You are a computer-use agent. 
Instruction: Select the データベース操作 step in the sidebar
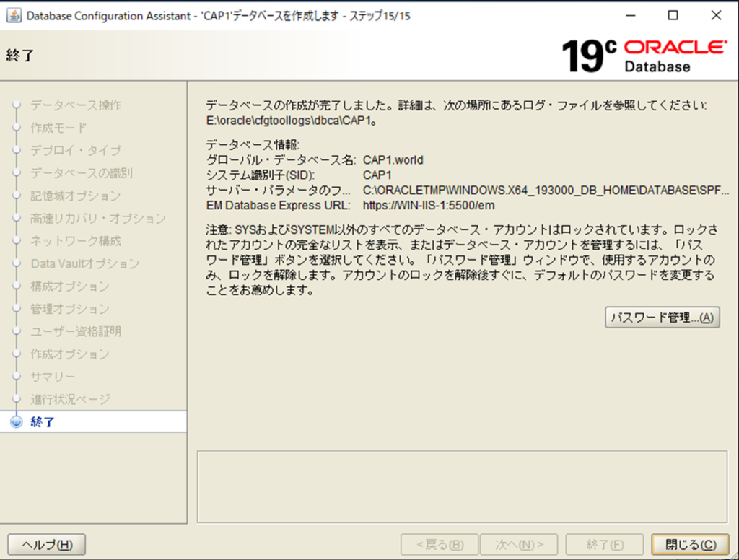click(76, 105)
